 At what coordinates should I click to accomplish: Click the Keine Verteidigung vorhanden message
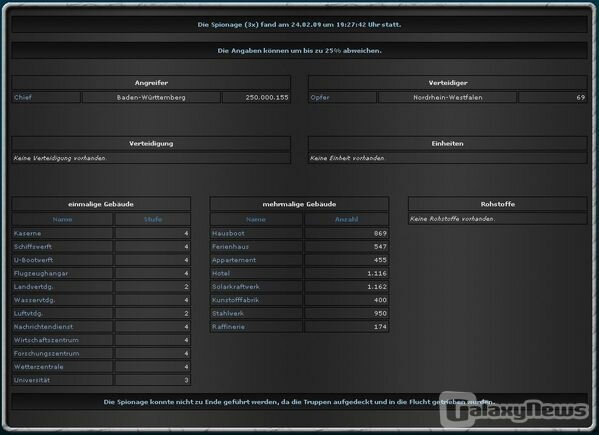pyautogui.click(x=59, y=158)
